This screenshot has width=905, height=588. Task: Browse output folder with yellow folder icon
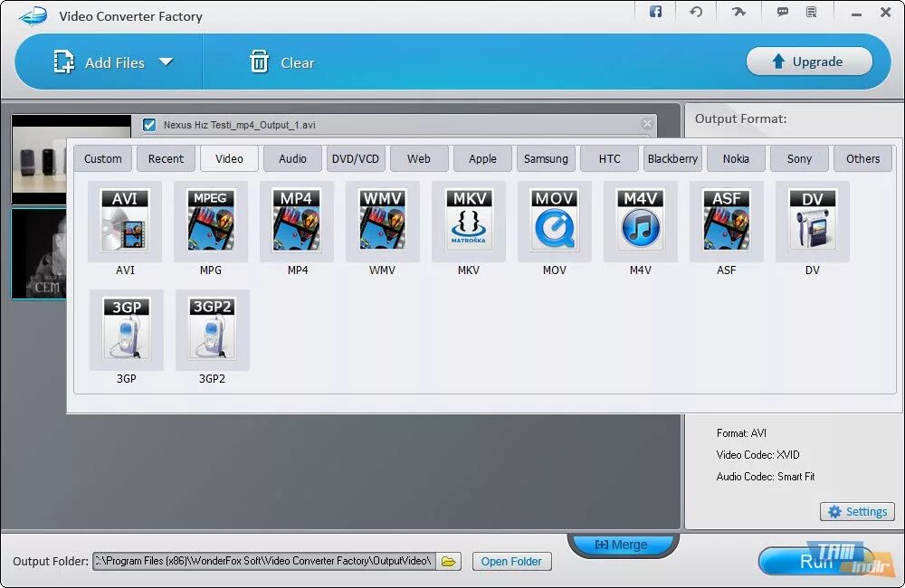[449, 562]
